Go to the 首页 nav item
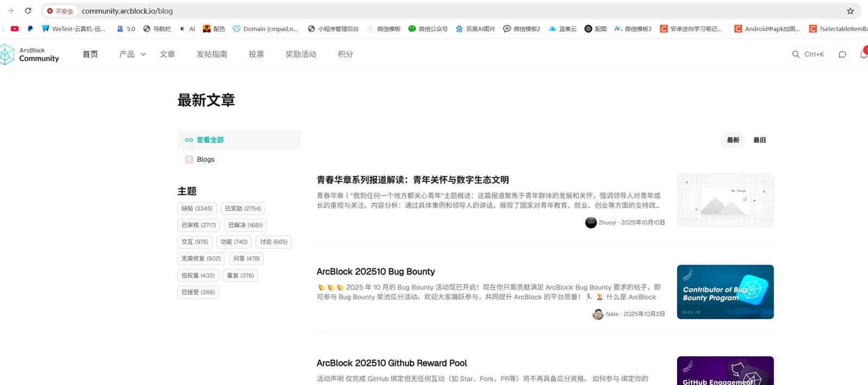868x385 pixels. point(90,54)
